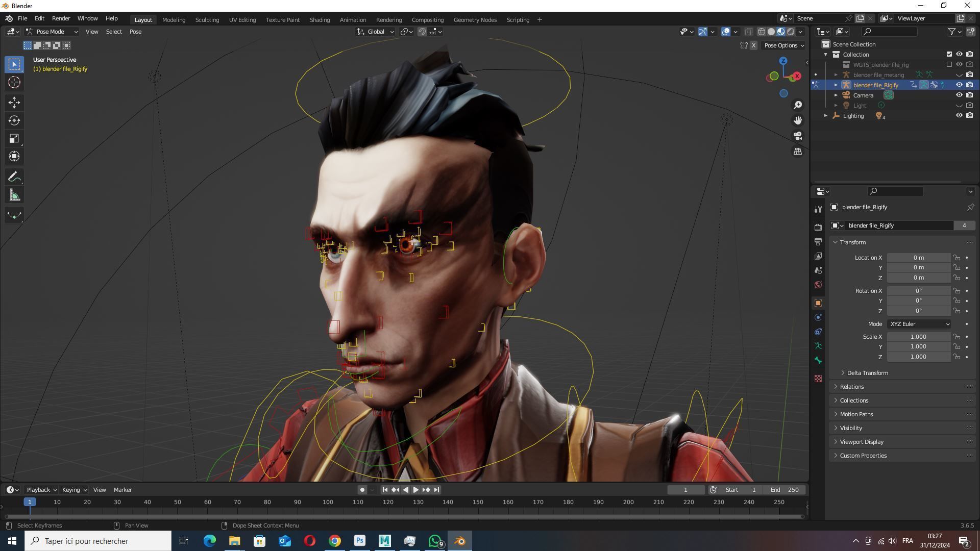Select the Annotate pencil tool
Screen dimensions: 980x551
[14, 177]
